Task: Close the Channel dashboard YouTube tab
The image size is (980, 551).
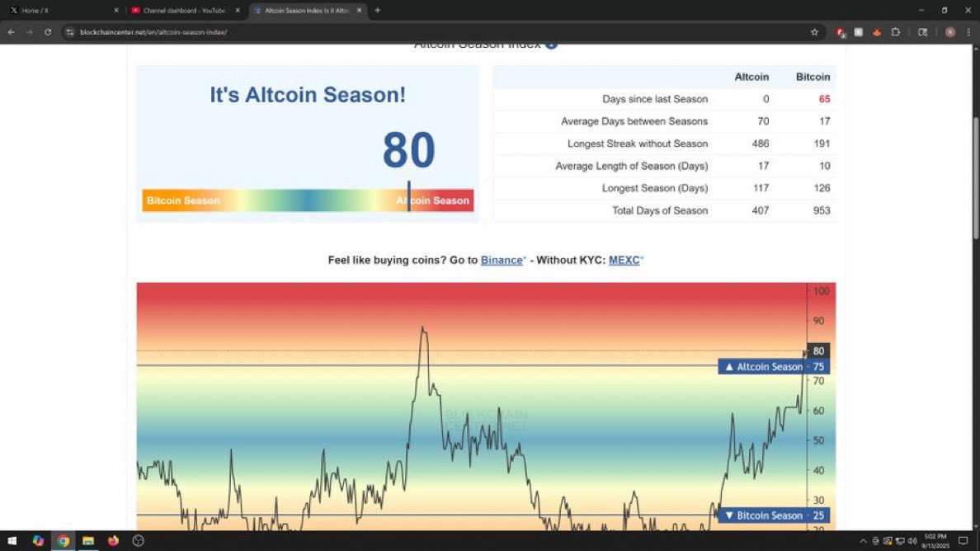Action: (x=238, y=10)
